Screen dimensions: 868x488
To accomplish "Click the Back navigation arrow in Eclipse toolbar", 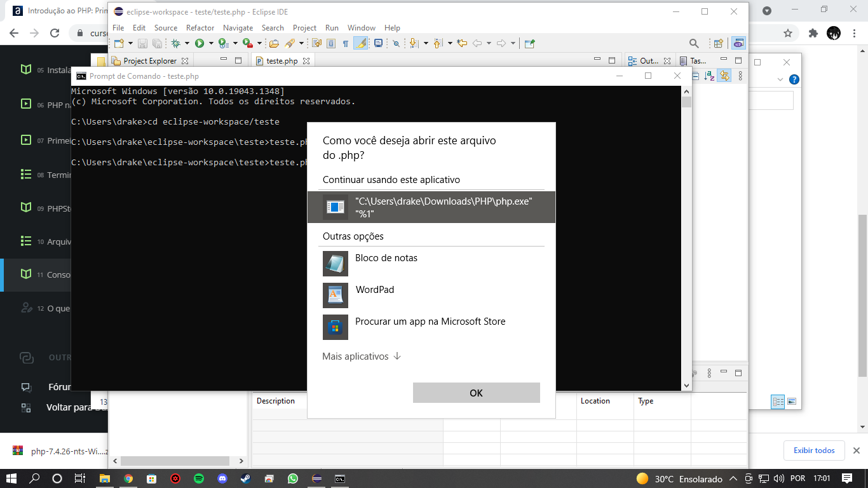I will [477, 43].
